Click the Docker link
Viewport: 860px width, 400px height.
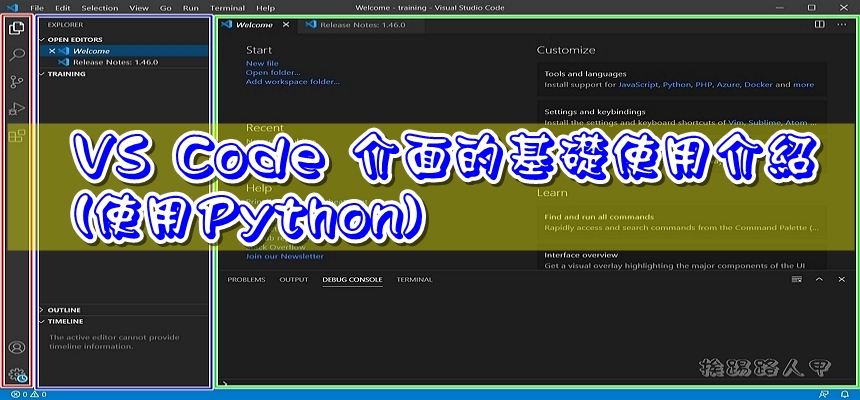tap(759, 85)
